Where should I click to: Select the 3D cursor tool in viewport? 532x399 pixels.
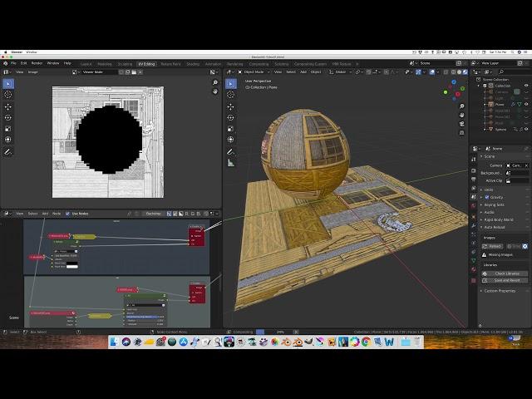pyautogui.click(x=231, y=95)
